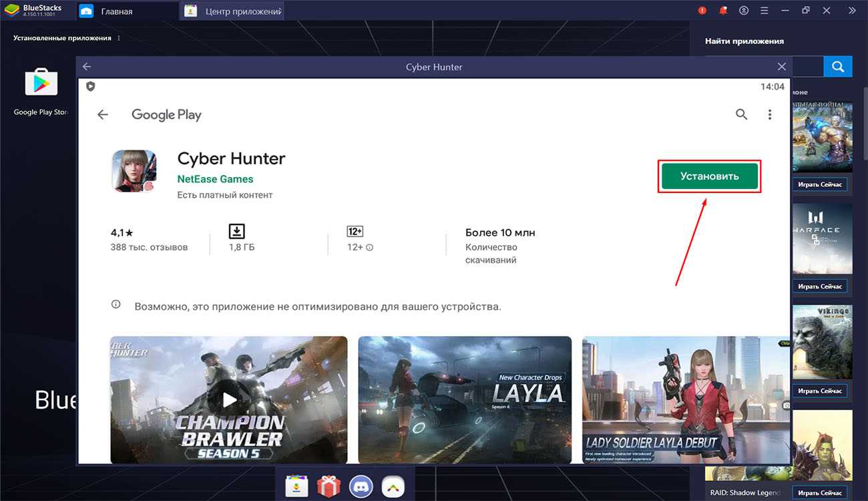Open the Warface game banner
868x501 pixels.
[822, 238]
